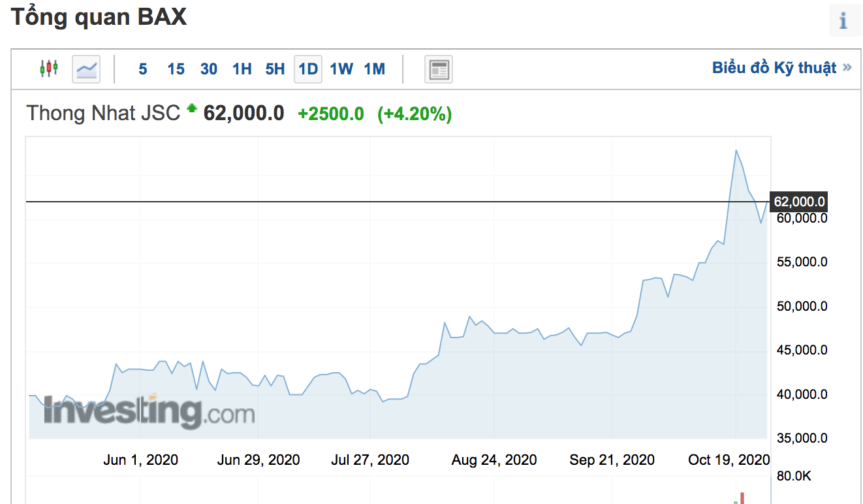Click the green up arrow indicator
This screenshot has width=863, height=504.
pos(191,108)
